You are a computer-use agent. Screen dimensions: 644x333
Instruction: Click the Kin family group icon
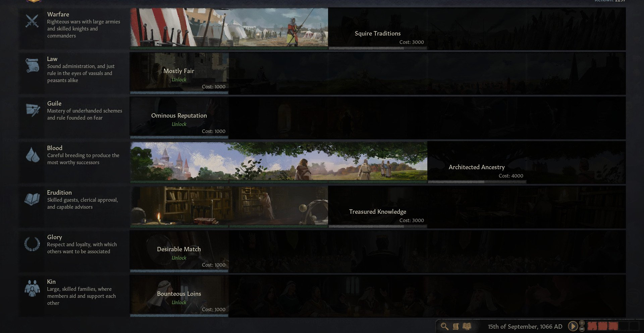32,288
